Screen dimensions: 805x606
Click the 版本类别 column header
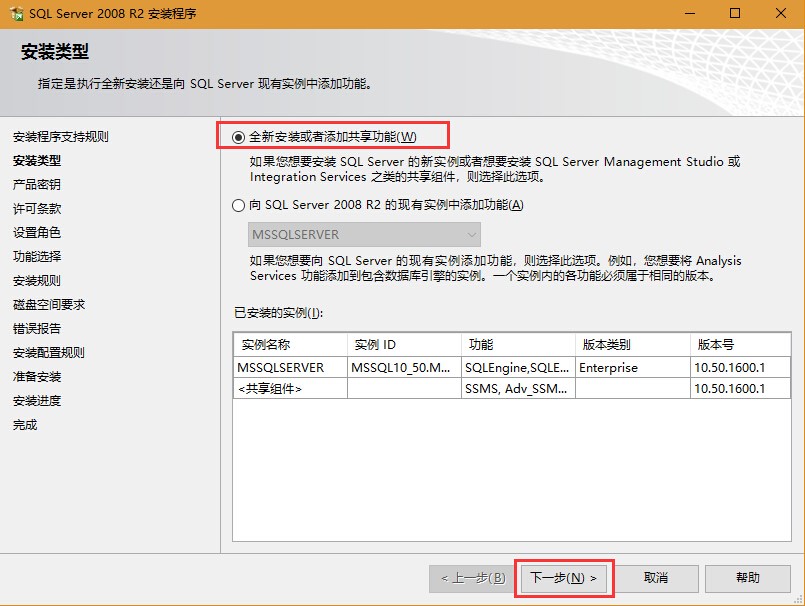coord(631,344)
